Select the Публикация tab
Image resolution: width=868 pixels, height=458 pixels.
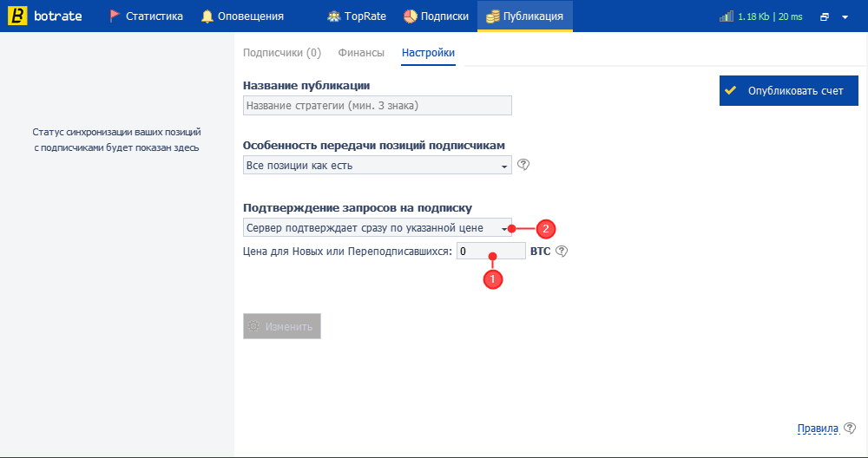pyautogui.click(x=525, y=16)
